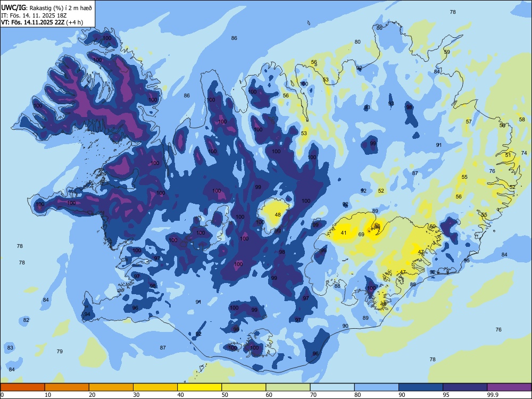Select the amber 20–30 legend swatch
The image size is (532, 399).
point(111,387)
